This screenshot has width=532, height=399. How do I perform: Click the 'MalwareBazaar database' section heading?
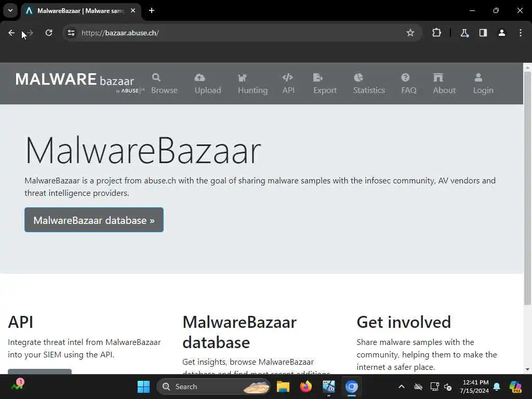pyautogui.click(x=240, y=332)
